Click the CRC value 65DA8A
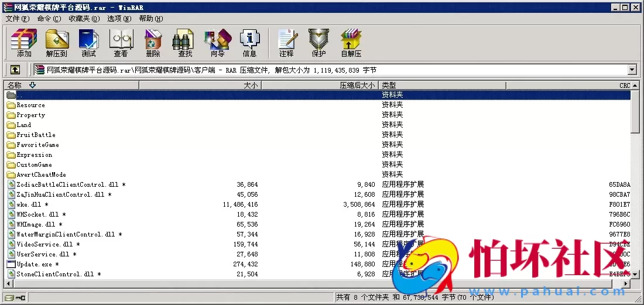The image size is (644, 305). click(619, 185)
